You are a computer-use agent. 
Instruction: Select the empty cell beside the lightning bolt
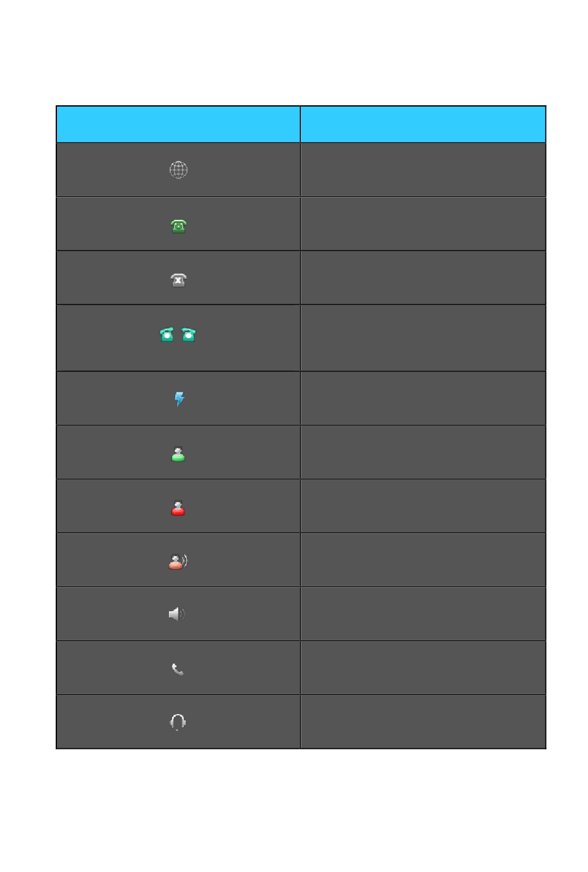click(423, 398)
